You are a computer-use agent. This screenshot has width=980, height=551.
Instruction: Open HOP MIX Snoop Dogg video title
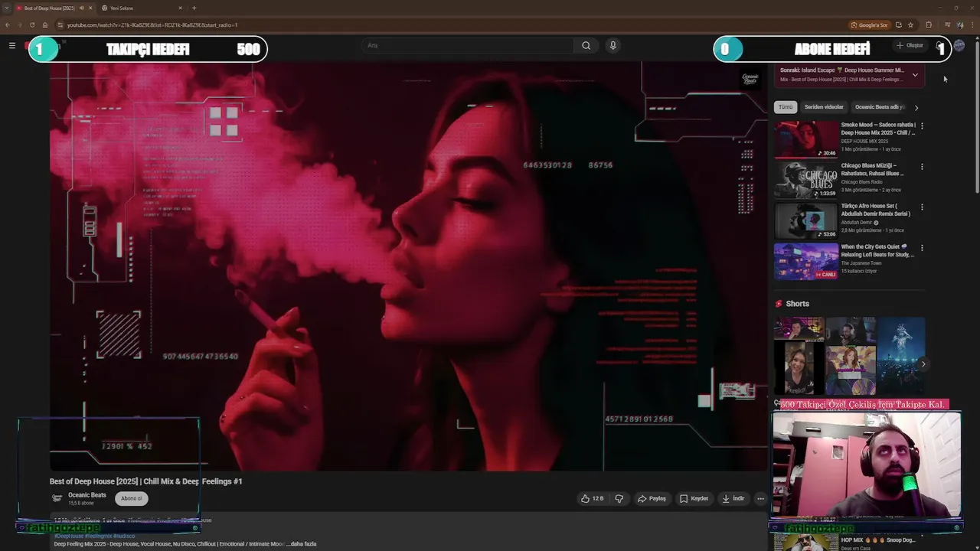[878, 540]
